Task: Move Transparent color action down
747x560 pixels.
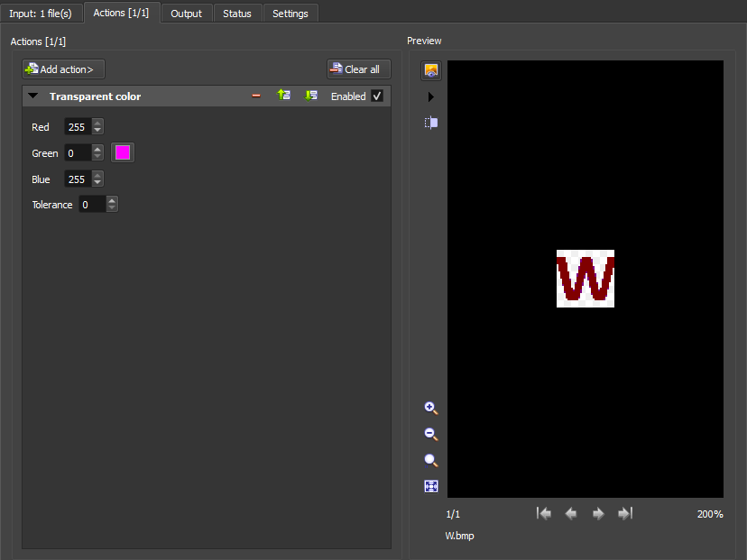Action: click(311, 96)
